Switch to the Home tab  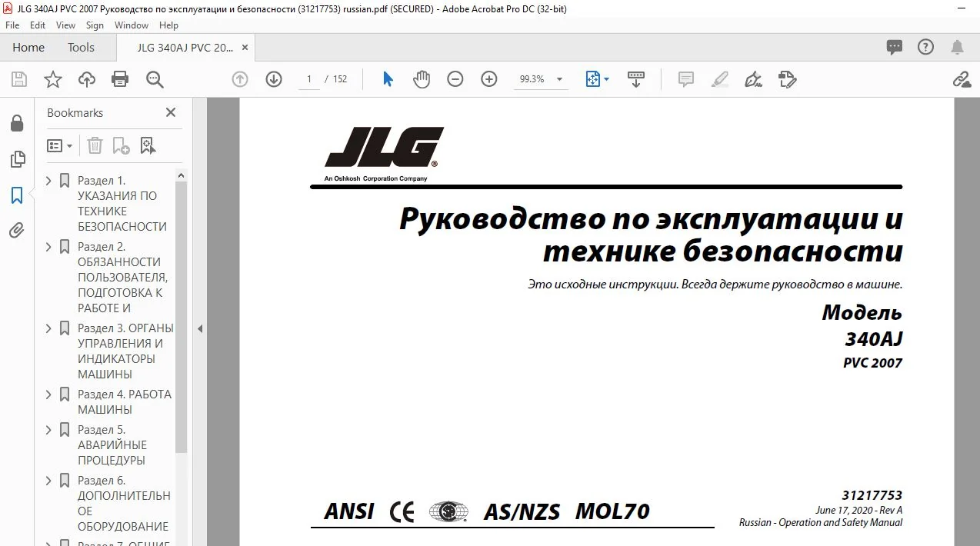(x=28, y=47)
